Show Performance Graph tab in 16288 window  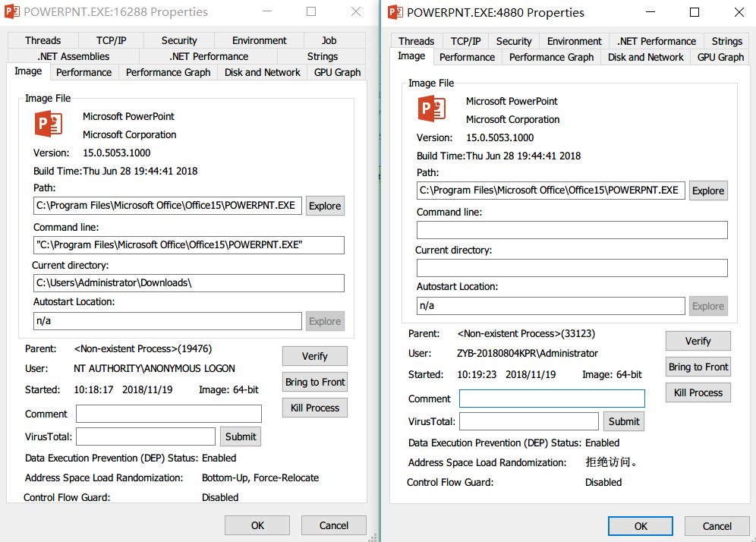click(168, 72)
